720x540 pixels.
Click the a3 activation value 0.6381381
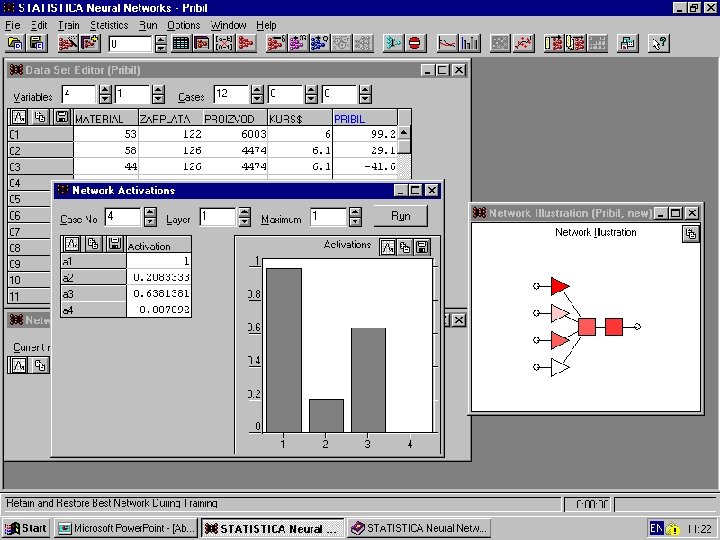click(159, 293)
